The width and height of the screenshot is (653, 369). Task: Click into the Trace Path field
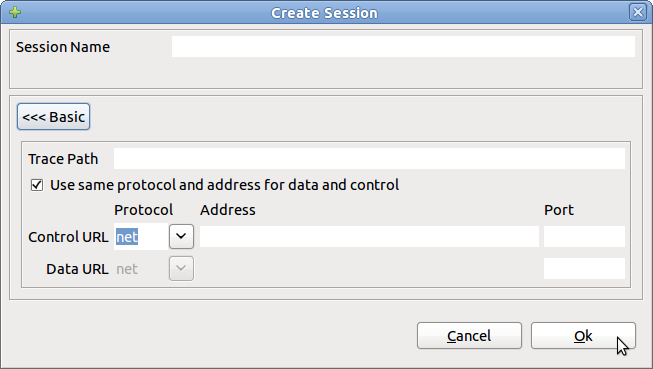point(369,159)
